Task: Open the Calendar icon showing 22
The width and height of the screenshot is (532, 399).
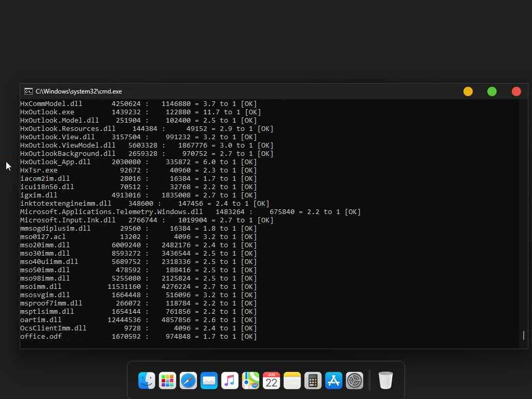Action: pos(271,380)
